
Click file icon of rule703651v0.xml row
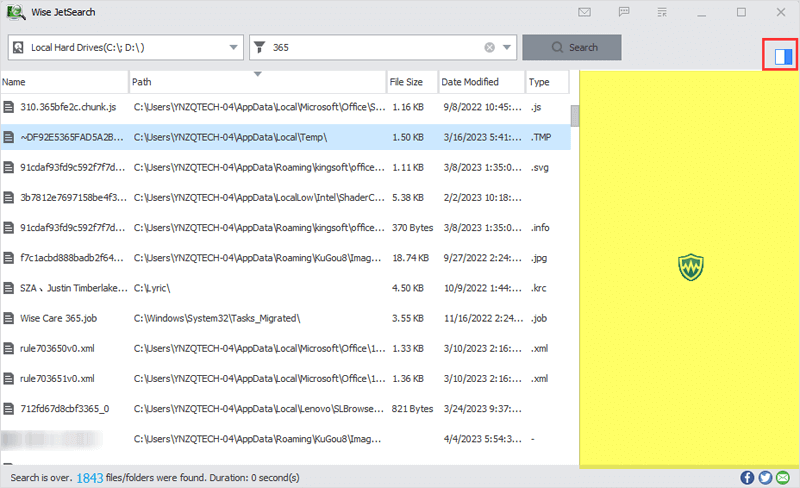[9, 379]
